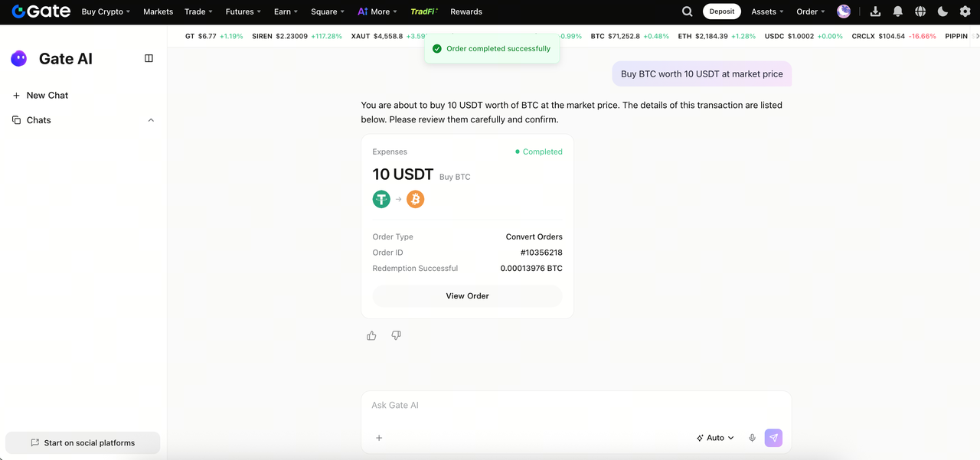Open the download app icon

(875, 11)
